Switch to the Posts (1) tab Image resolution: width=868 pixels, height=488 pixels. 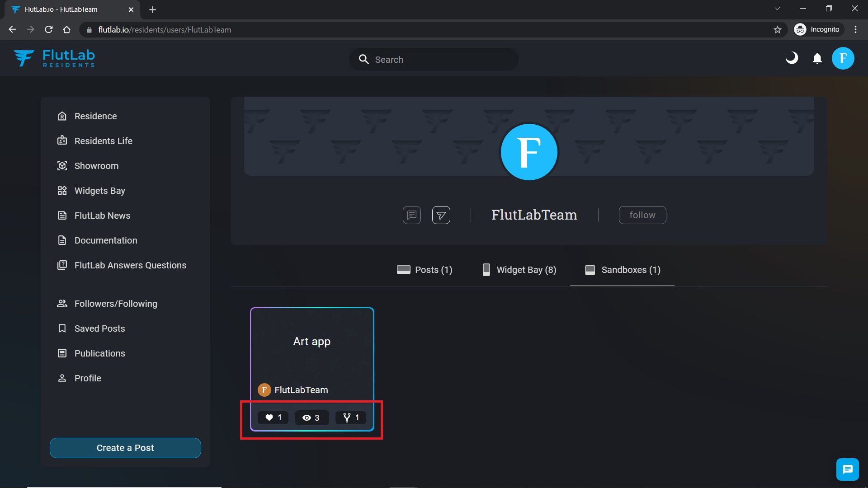[424, 270]
